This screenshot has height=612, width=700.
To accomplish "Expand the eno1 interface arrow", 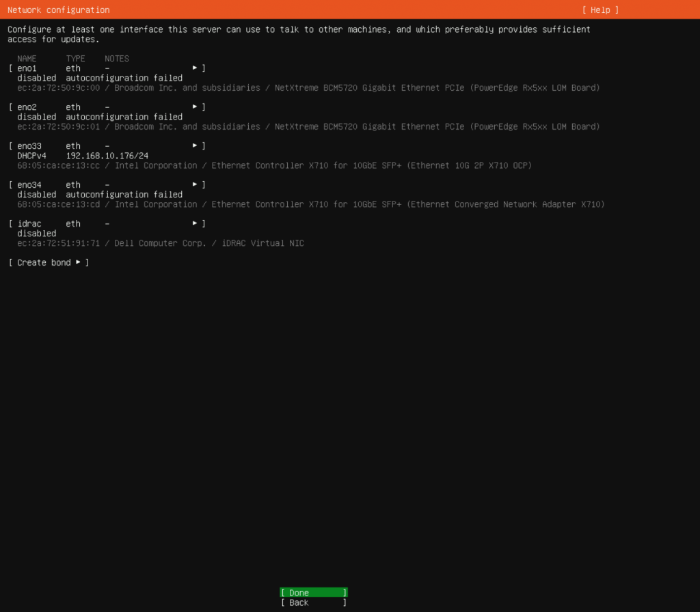I will (195, 68).
